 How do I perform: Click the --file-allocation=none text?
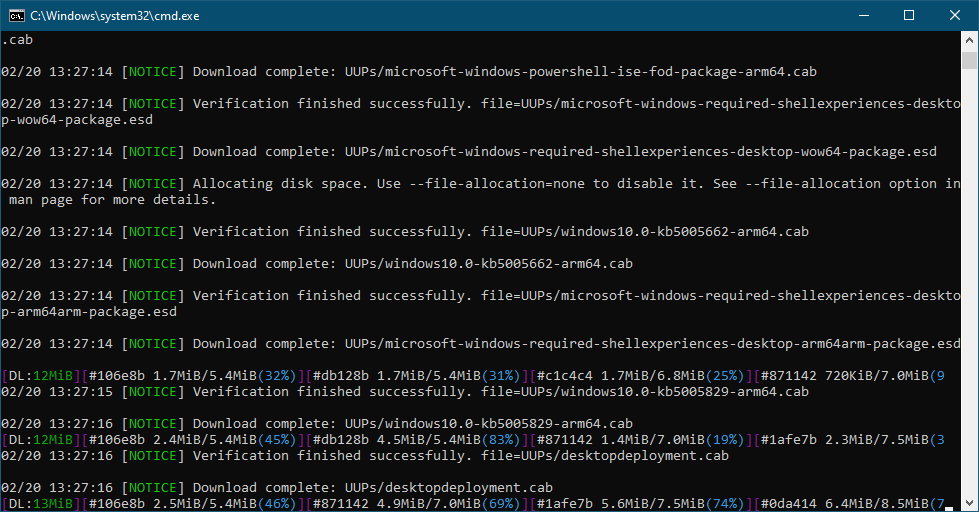[497, 184]
